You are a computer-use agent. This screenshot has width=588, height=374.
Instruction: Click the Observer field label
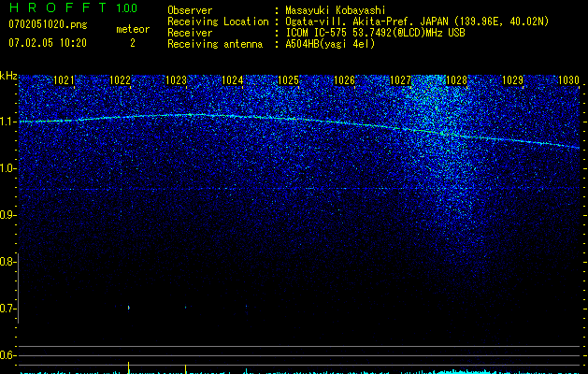(190, 10)
